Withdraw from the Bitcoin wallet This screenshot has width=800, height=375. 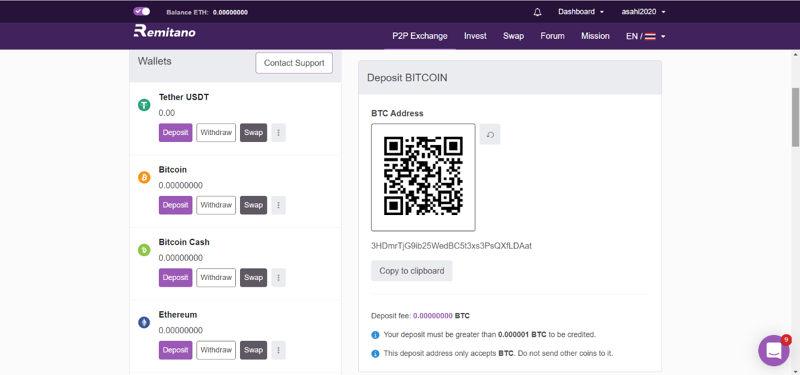216,205
